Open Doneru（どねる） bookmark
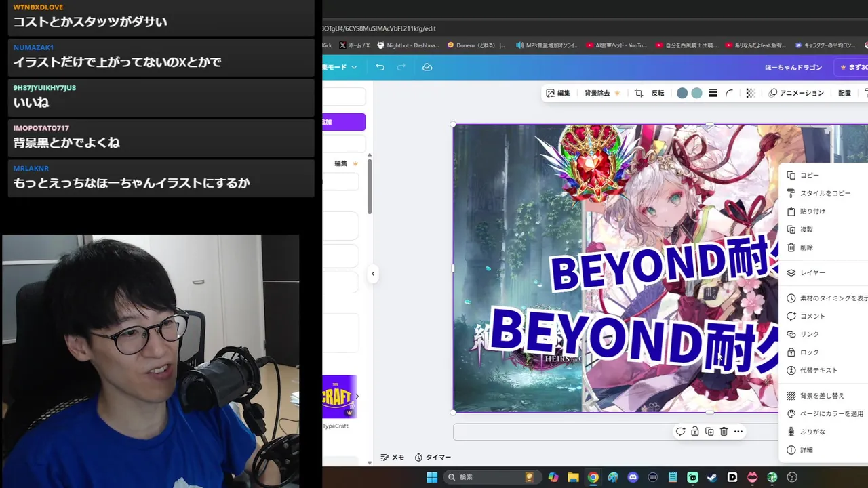Viewport: 868px width, 488px height. point(476,45)
